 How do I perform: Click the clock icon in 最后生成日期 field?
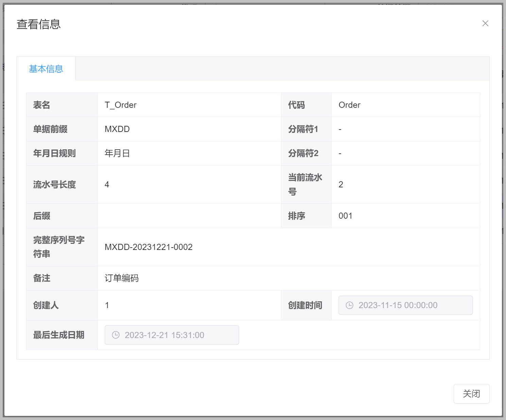116,335
